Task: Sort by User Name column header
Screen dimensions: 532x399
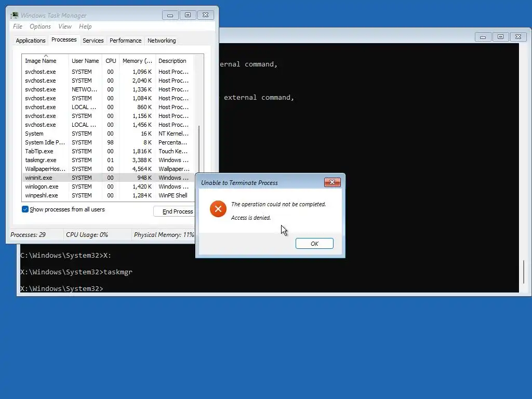Action: (85, 61)
